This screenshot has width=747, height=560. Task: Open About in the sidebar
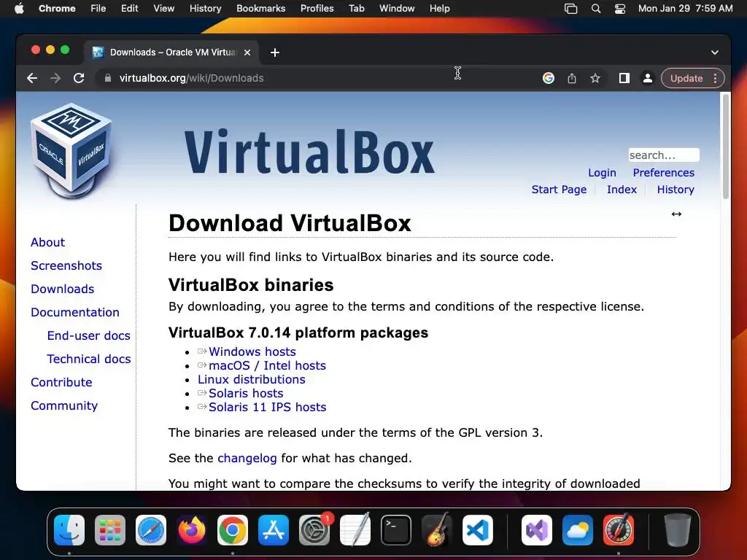[47, 242]
